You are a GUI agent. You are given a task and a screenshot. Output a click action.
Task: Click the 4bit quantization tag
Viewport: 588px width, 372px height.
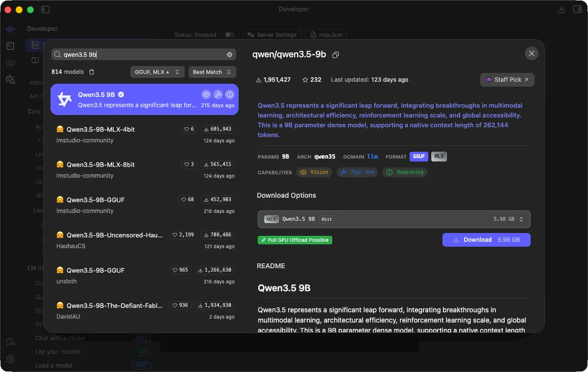[x=327, y=219]
